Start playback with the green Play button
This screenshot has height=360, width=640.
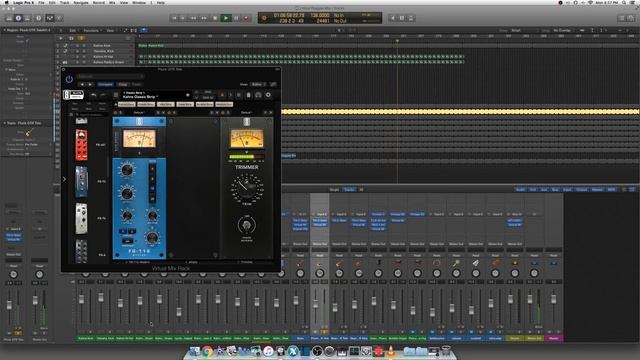click(x=226, y=18)
